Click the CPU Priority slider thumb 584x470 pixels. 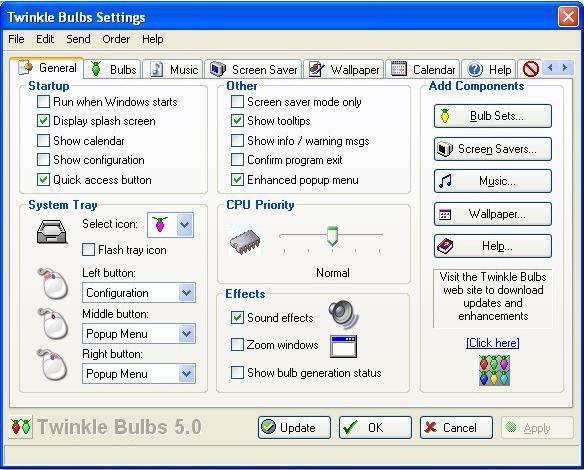click(x=332, y=236)
